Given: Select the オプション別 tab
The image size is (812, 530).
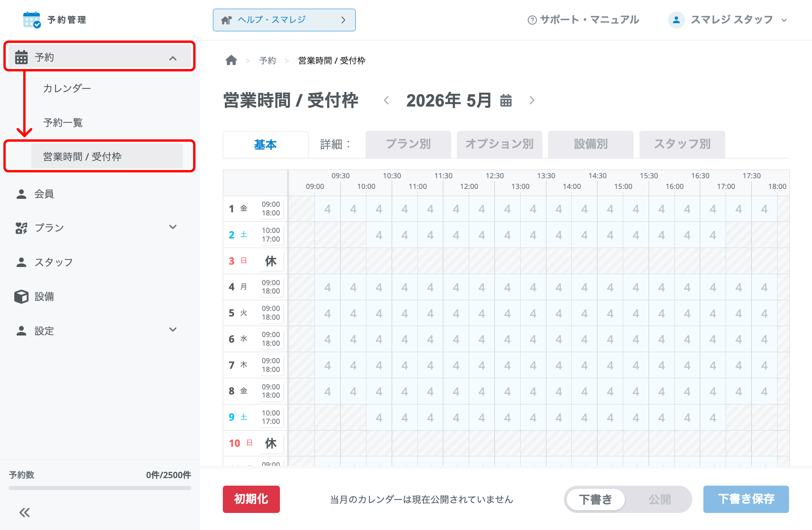Looking at the screenshot, I should [x=500, y=144].
